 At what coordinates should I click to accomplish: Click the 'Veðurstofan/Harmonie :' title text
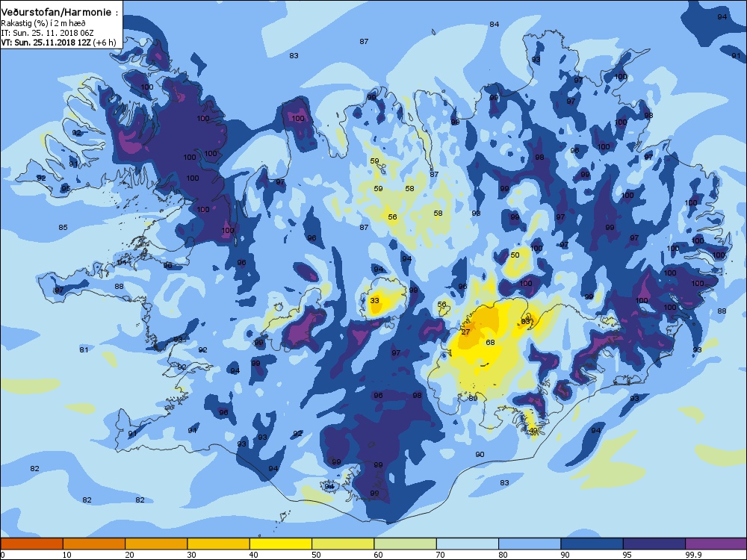(x=59, y=13)
